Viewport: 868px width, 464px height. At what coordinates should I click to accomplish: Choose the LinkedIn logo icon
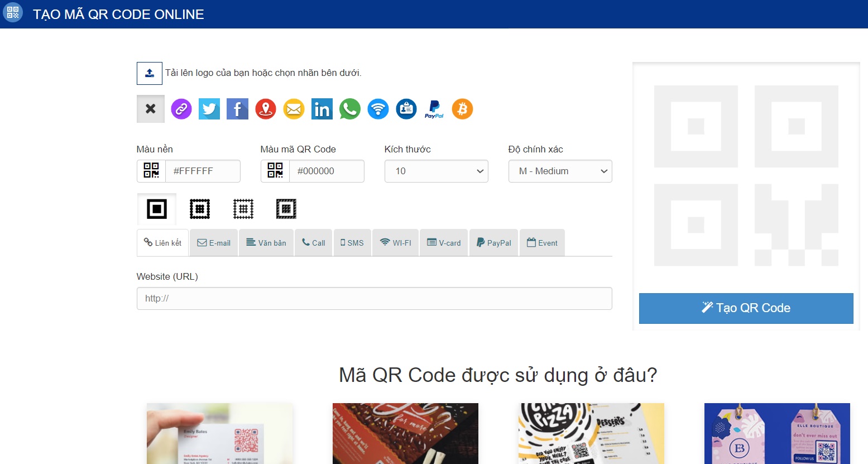tap(322, 109)
